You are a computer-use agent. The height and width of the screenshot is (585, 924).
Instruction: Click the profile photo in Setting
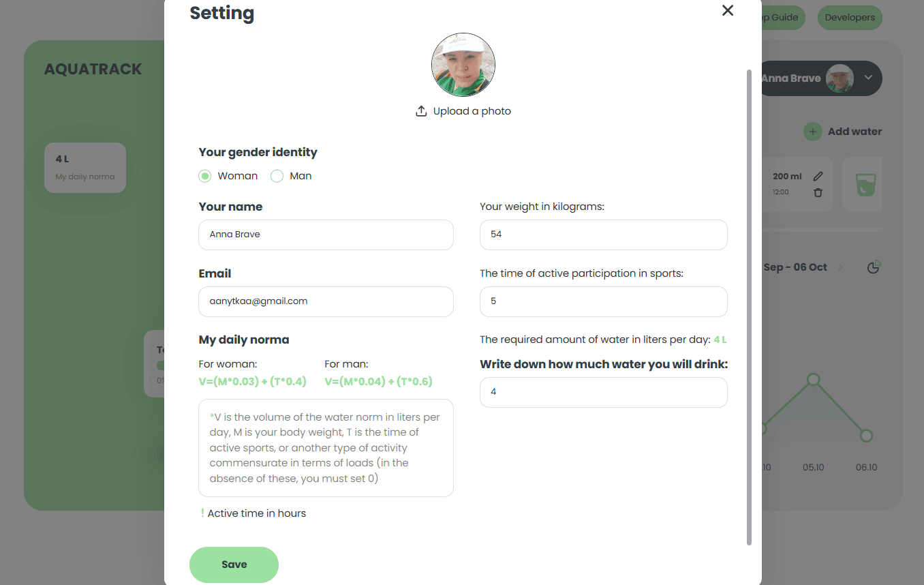pyautogui.click(x=463, y=65)
